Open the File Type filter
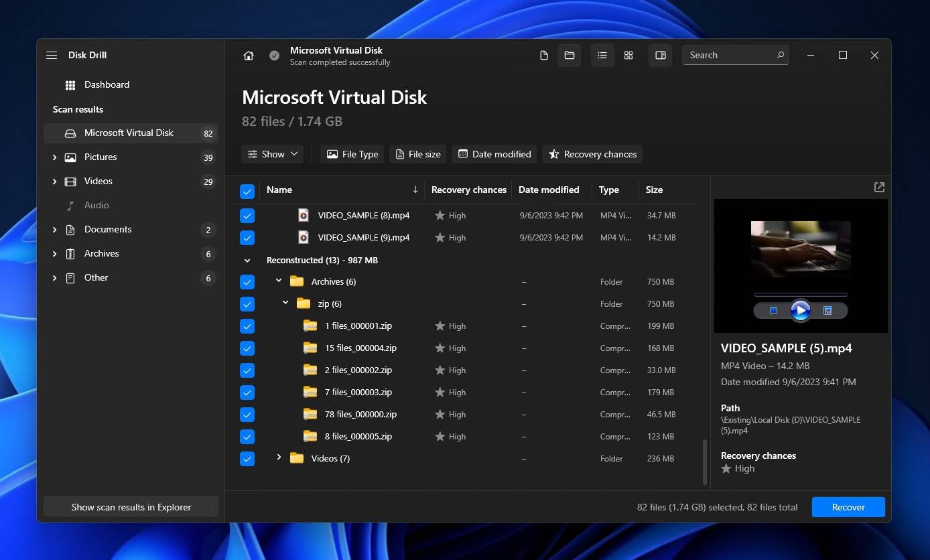930x560 pixels. (x=352, y=154)
